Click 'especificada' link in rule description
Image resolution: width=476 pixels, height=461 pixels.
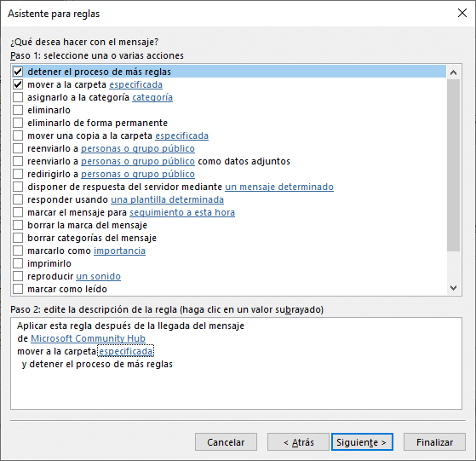click(x=126, y=351)
